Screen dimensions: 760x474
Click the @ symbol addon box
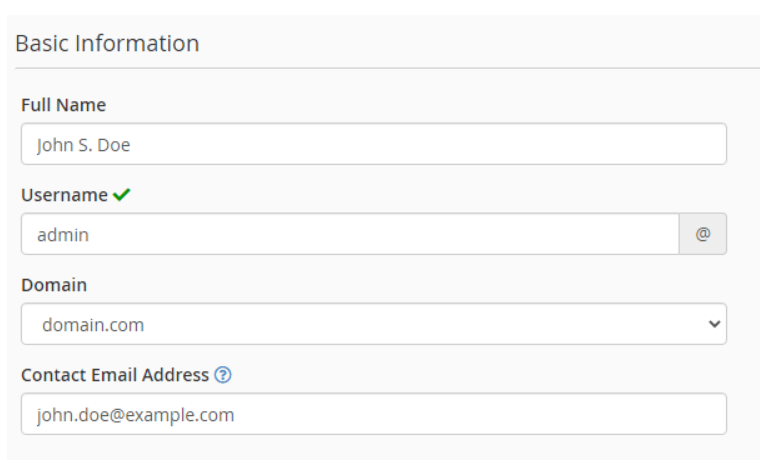pyautogui.click(x=703, y=234)
